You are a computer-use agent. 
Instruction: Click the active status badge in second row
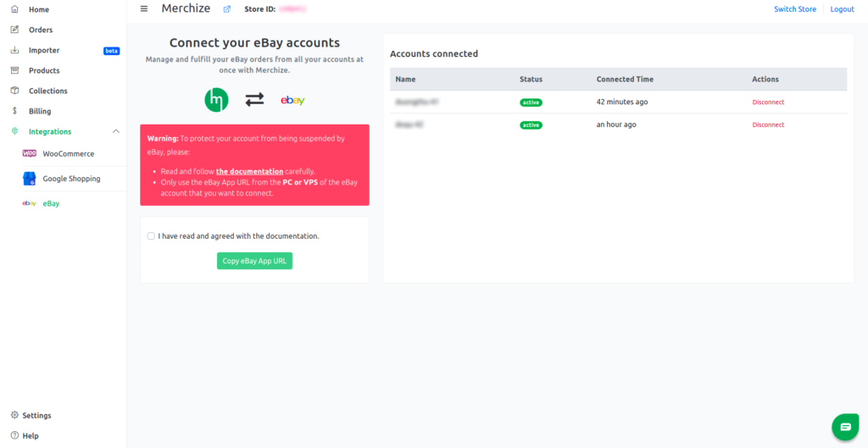coord(531,125)
